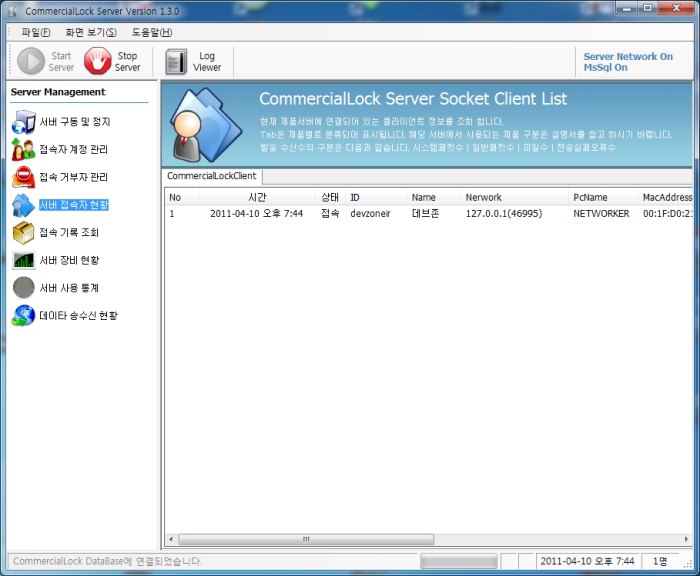The width and height of the screenshot is (700, 576).
Task: Select 접속 거부자 관리 in sidebar
Action: [x=74, y=177]
